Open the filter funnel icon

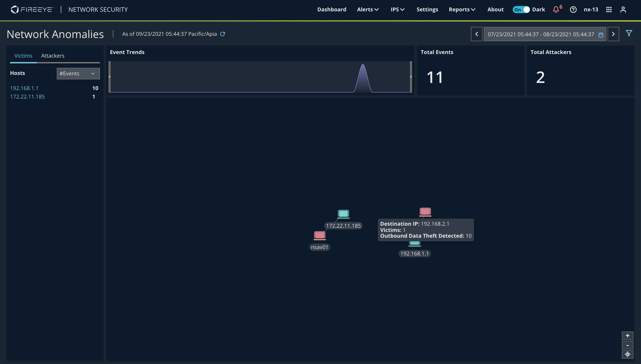pyautogui.click(x=629, y=33)
